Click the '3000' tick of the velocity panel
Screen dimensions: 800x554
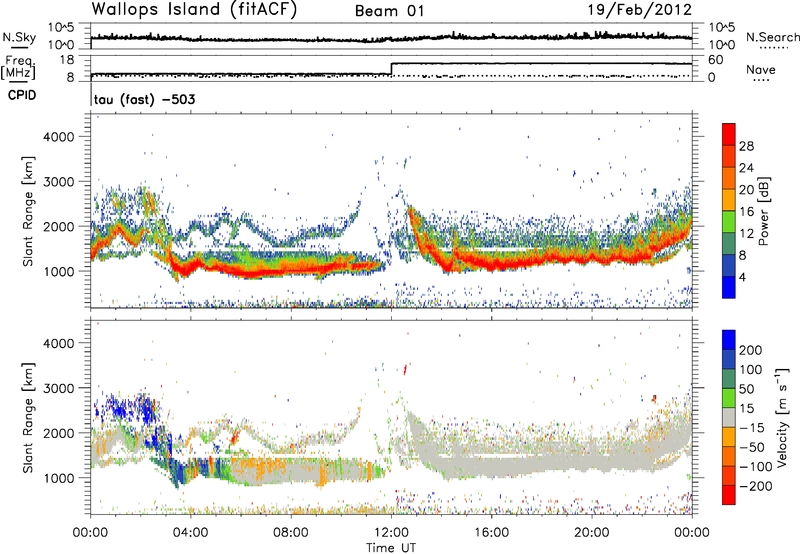tap(58, 388)
